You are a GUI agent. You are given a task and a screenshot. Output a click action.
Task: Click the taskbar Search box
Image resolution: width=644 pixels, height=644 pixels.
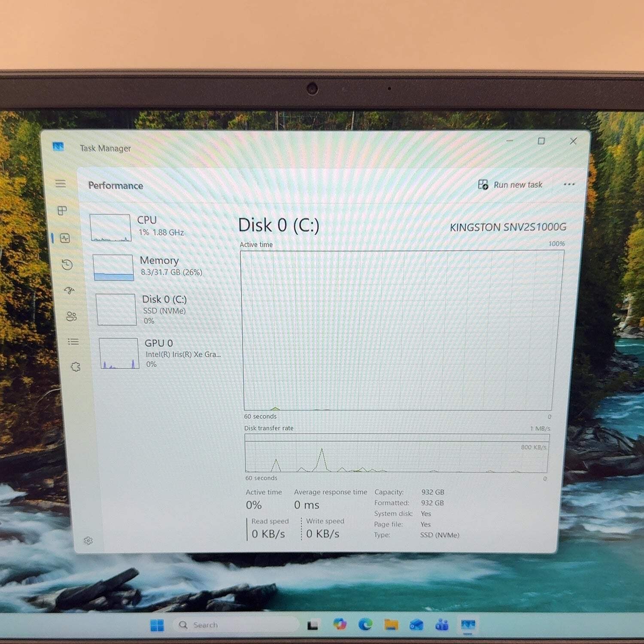(236, 625)
